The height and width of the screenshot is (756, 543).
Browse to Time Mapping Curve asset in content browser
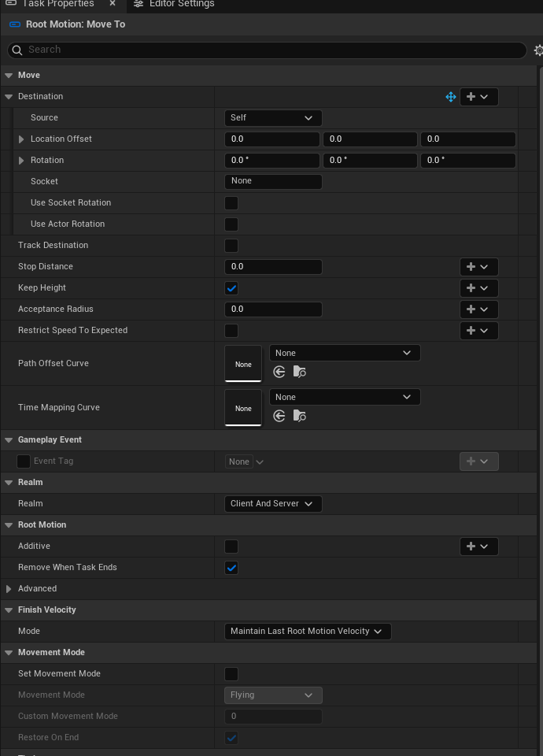click(x=300, y=416)
